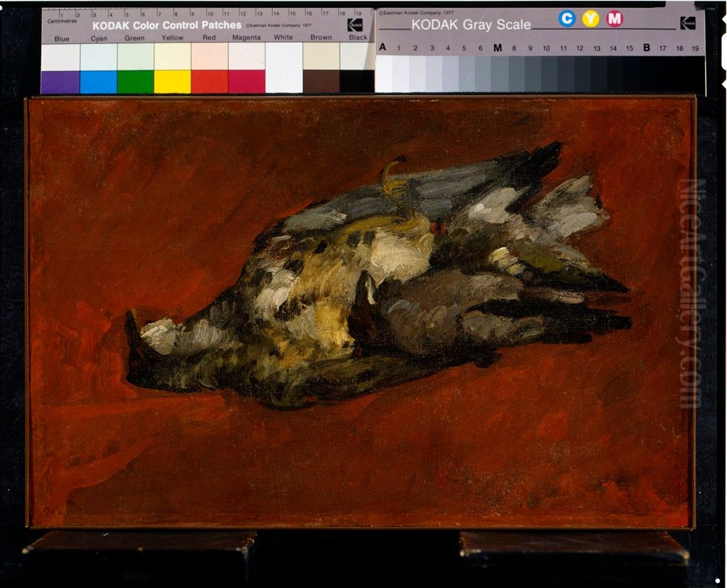Click the bold B marker on the gray scale

point(647,46)
